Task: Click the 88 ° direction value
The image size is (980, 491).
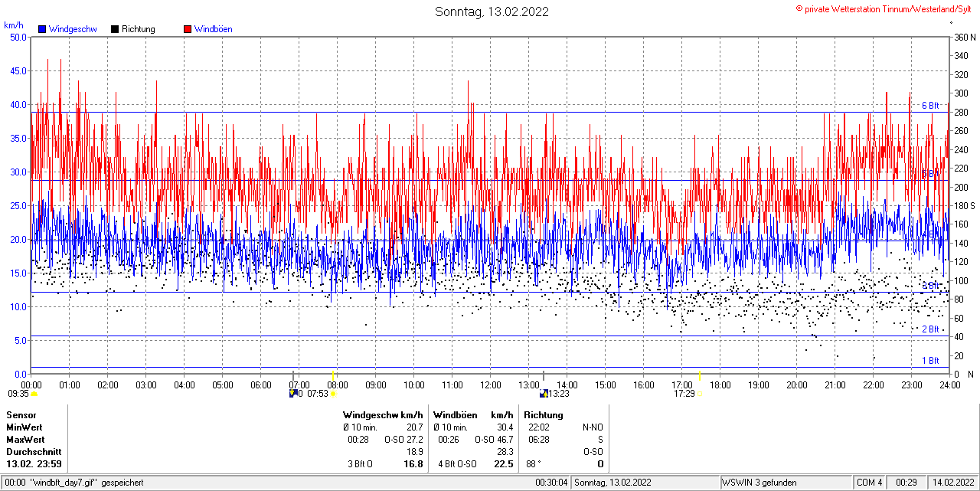Action: [534, 464]
